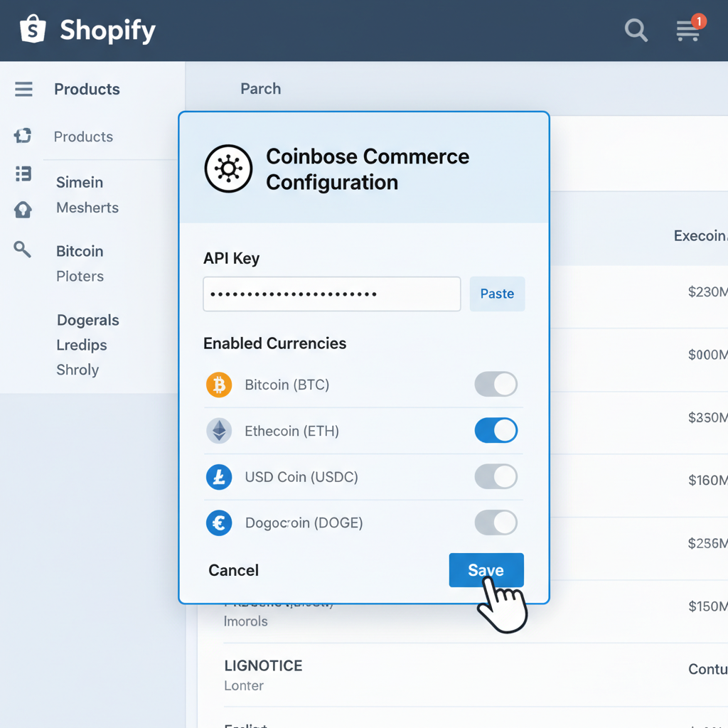Click the API Key input field
The image size is (728, 728).
pyautogui.click(x=331, y=294)
